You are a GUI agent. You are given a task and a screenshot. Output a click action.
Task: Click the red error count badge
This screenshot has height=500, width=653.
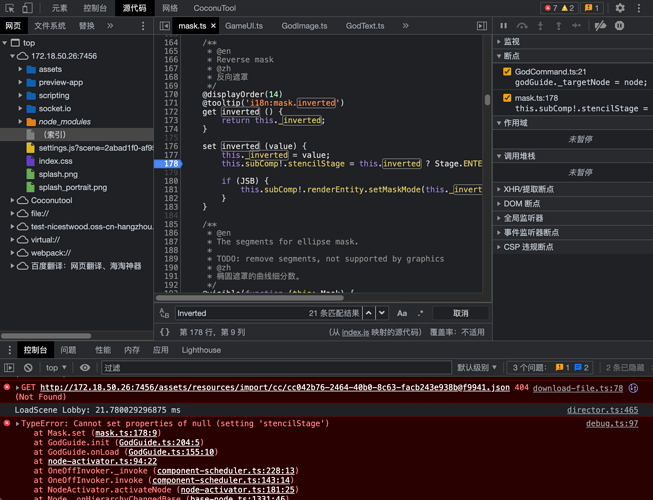pyautogui.click(x=551, y=8)
